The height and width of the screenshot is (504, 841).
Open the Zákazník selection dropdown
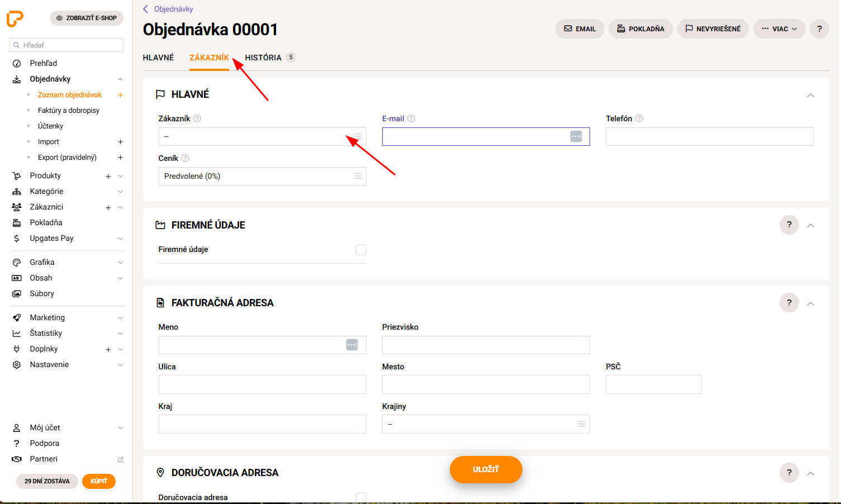pyautogui.click(x=263, y=136)
